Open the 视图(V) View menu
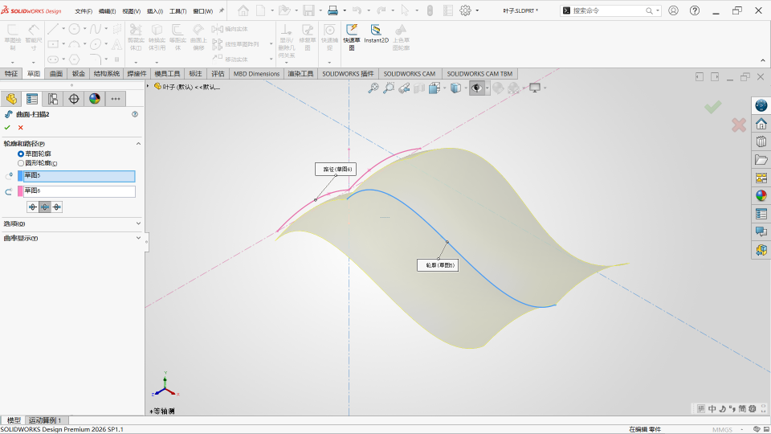This screenshot has width=771, height=434. 131,11
